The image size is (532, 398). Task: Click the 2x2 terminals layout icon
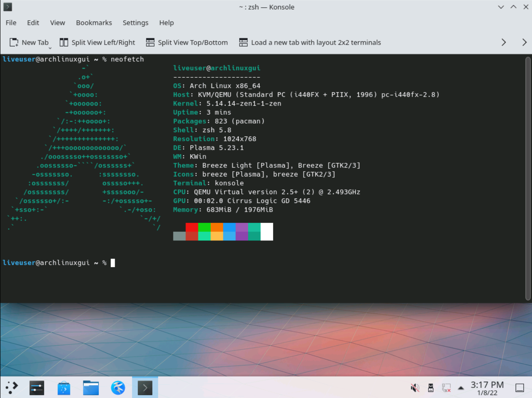click(243, 43)
